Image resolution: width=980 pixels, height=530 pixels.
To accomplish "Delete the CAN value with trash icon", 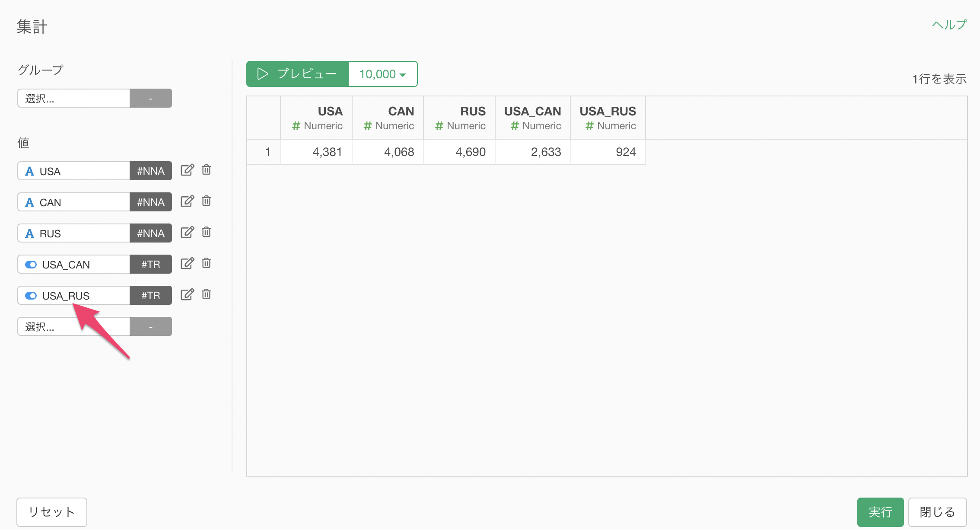I will pyautogui.click(x=207, y=201).
